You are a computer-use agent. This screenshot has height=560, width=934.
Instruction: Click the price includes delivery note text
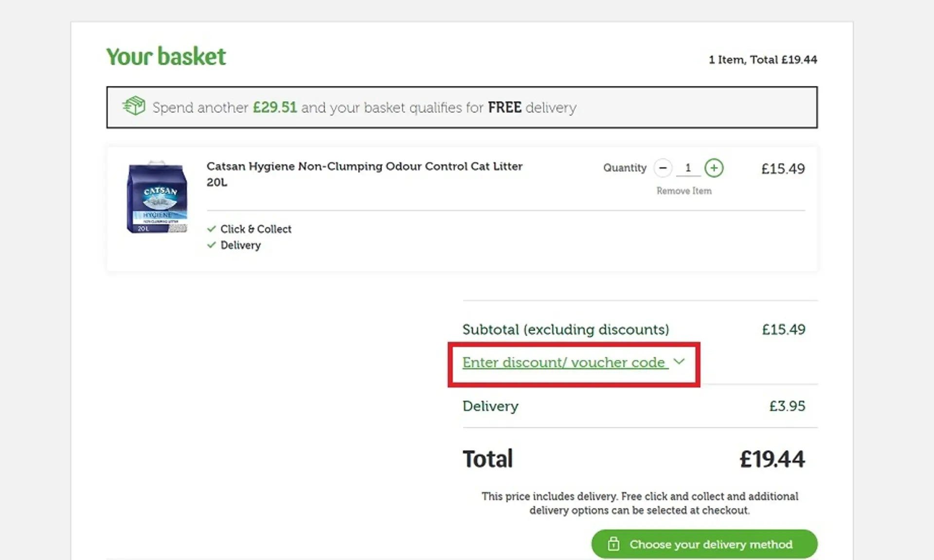[x=640, y=503]
